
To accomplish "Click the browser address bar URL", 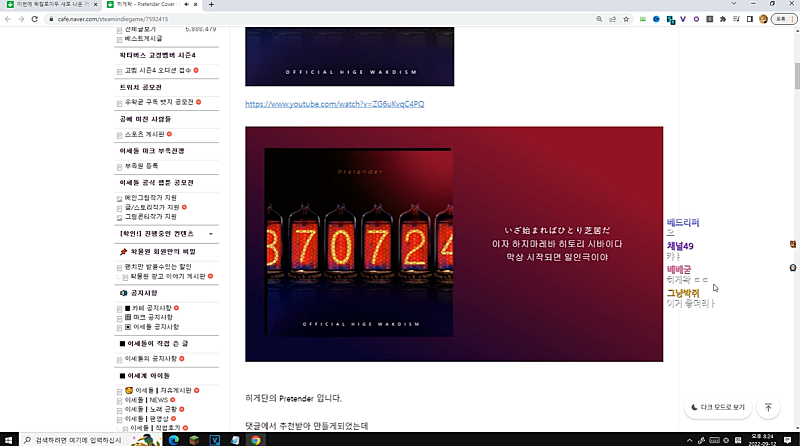I will [113, 19].
